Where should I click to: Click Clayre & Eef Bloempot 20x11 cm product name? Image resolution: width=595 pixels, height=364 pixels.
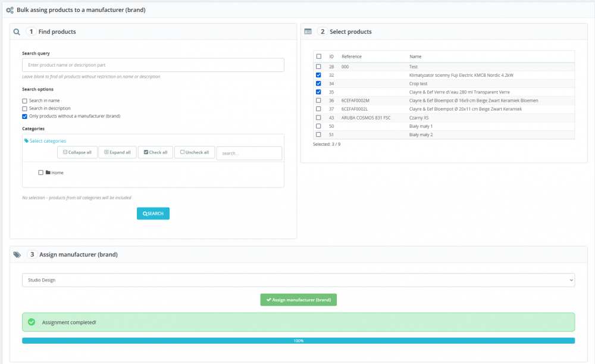[x=466, y=109]
